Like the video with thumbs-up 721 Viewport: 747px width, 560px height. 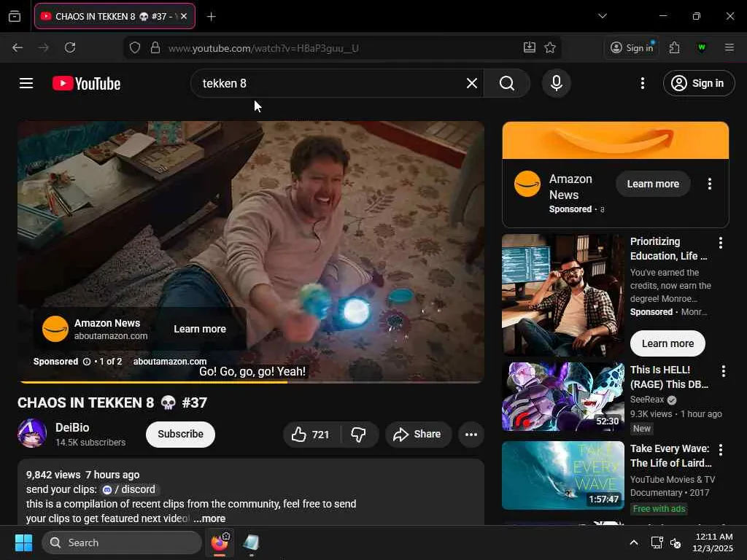(311, 435)
